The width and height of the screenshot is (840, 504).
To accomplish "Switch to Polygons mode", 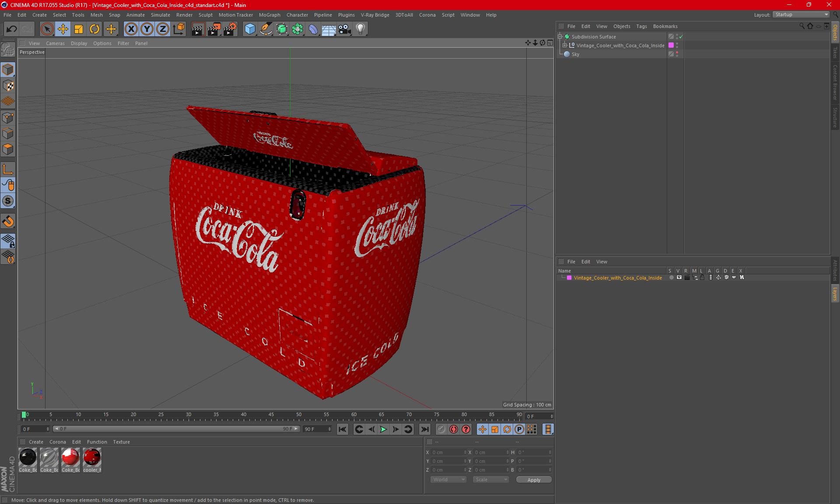I will tap(8, 149).
